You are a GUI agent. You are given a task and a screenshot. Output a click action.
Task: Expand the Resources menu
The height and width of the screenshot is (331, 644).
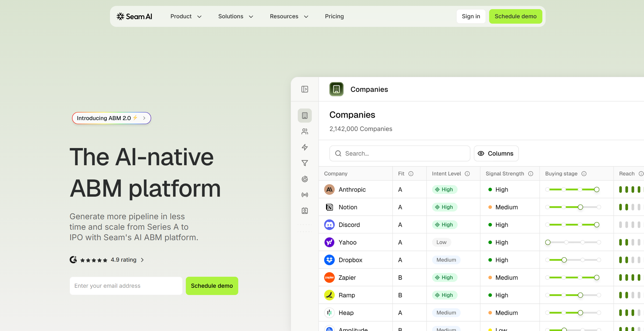click(289, 16)
